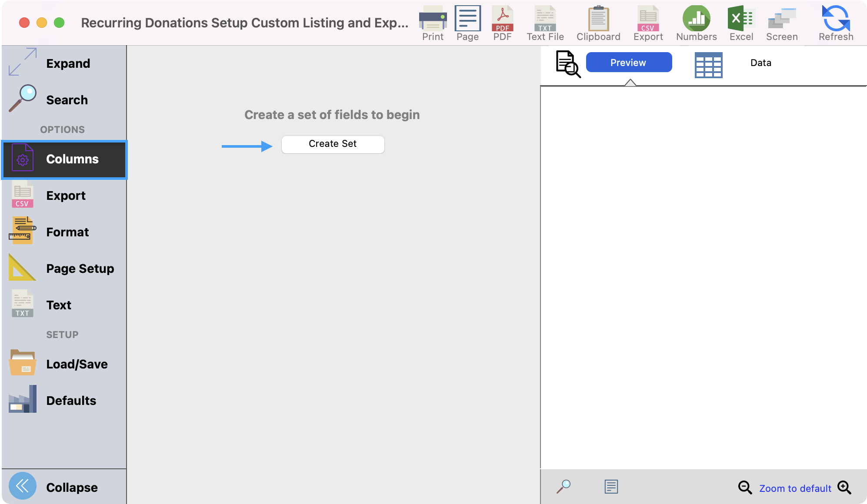Export to PDF via toolbar icon
The image size is (867, 504).
[502, 23]
